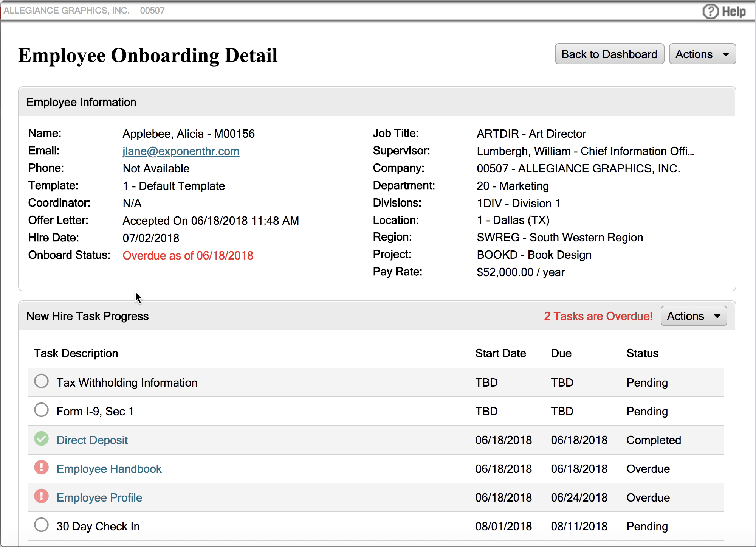Click the arrow on top Actions button
The height and width of the screenshot is (547, 756).
coord(726,54)
